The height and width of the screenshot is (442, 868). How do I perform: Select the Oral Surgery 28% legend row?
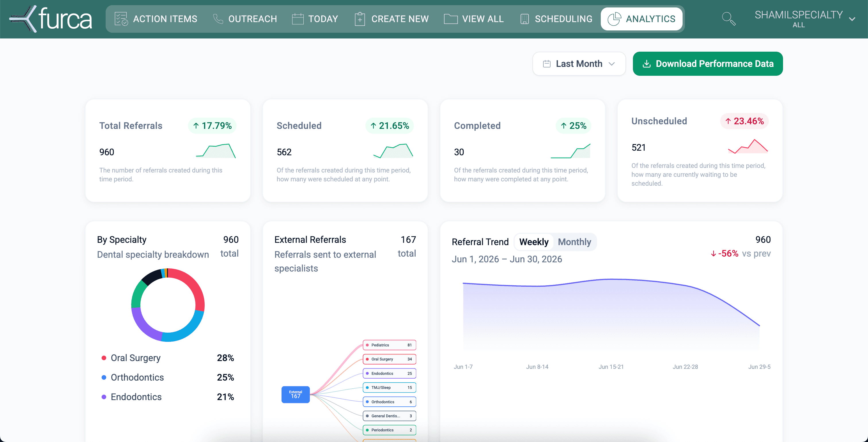[x=168, y=358]
